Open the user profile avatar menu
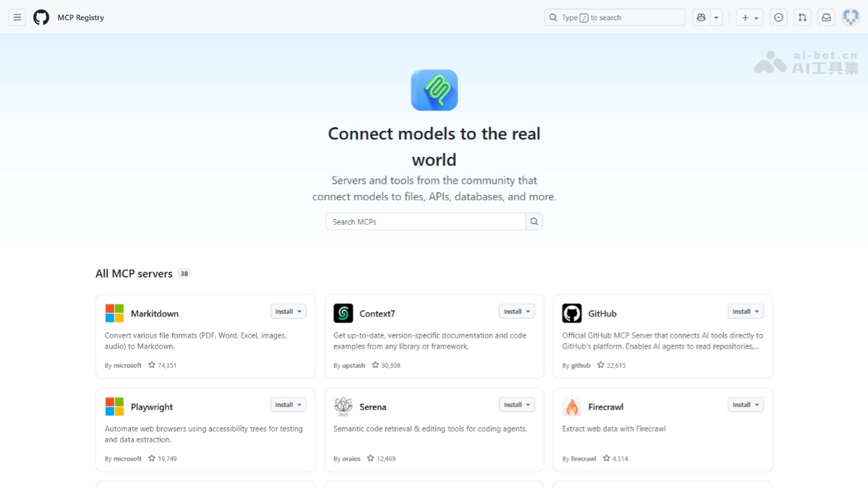 point(851,17)
